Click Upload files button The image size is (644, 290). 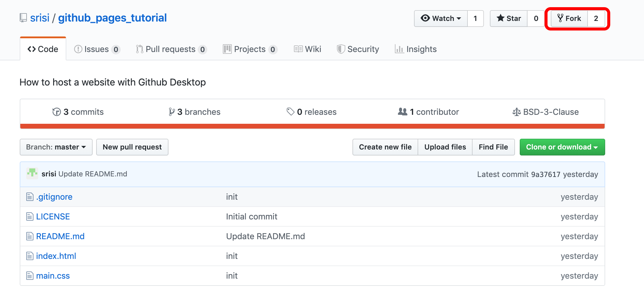[x=445, y=147]
